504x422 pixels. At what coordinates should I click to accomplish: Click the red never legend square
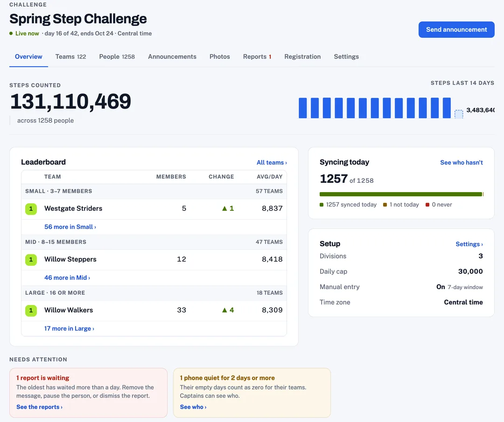427,205
